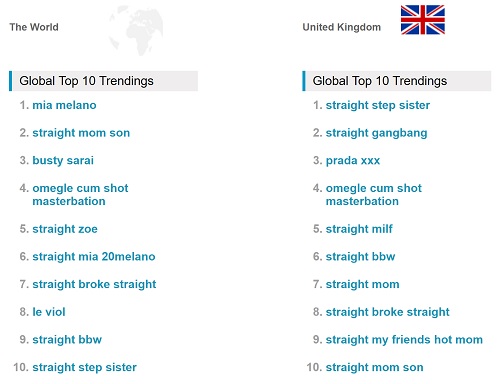The height and width of the screenshot is (384, 500).
Task: Select the United Kingdom region label
Action: (342, 27)
